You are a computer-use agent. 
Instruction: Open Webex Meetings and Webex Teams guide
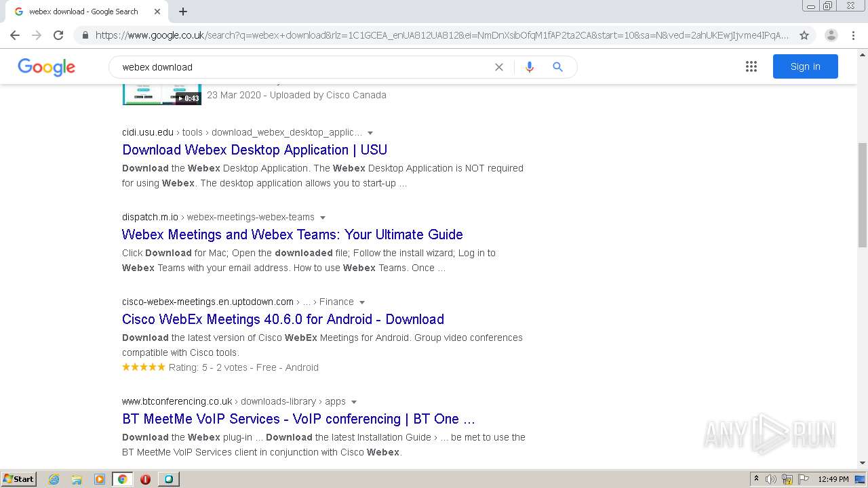[292, 235]
